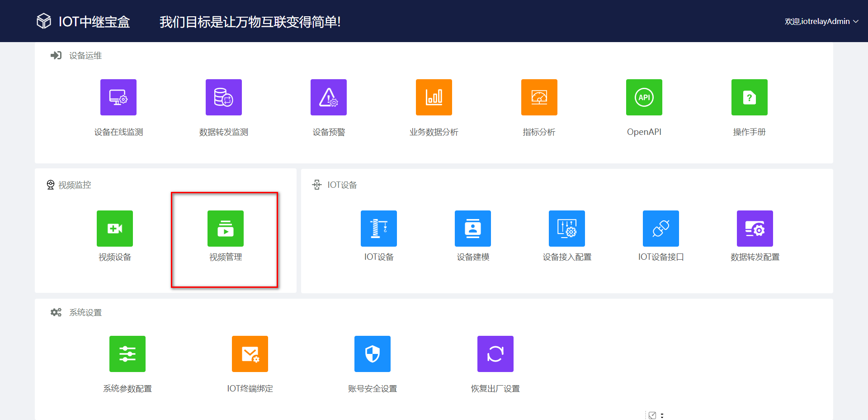This screenshot has height=420, width=868.
Task: Open the 数据转发监测 data forwarding monitor
Action: coord(223,97)
